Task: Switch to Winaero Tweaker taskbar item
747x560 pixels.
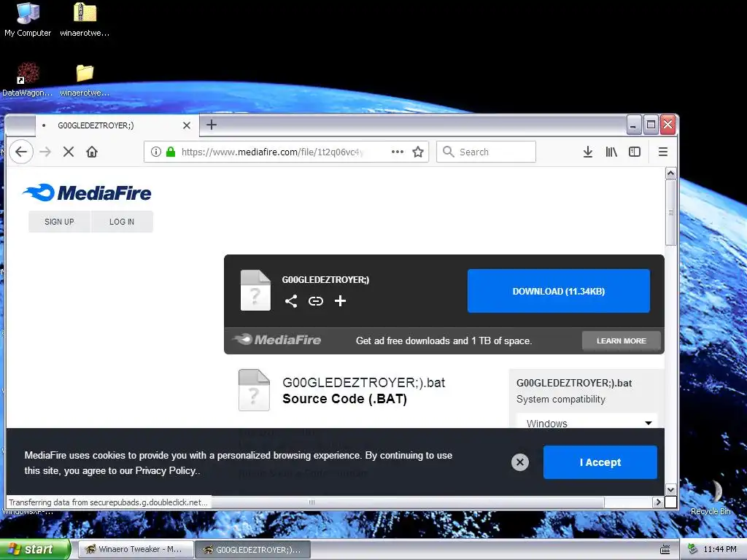Action: [x=135, y=550]
